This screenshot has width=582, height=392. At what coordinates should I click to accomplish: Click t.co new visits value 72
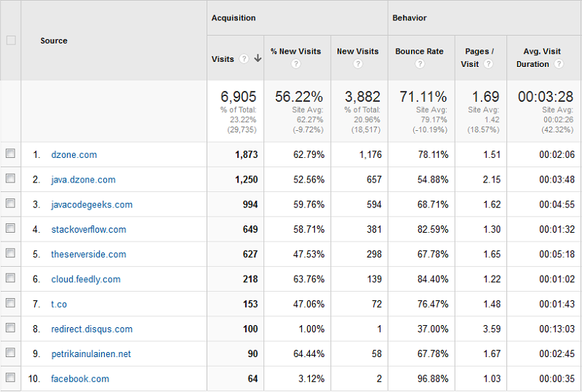tap(377, 305)
